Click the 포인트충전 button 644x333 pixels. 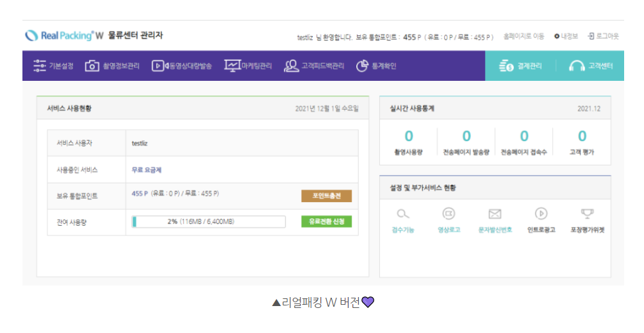pyautogui.click(x=327, y=196)
